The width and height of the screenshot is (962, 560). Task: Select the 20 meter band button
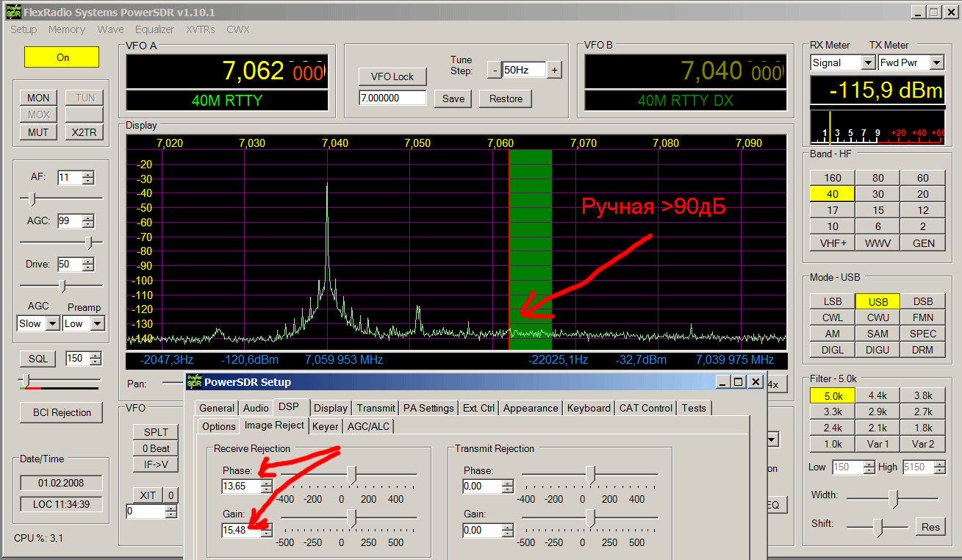[x=922, y=194]
